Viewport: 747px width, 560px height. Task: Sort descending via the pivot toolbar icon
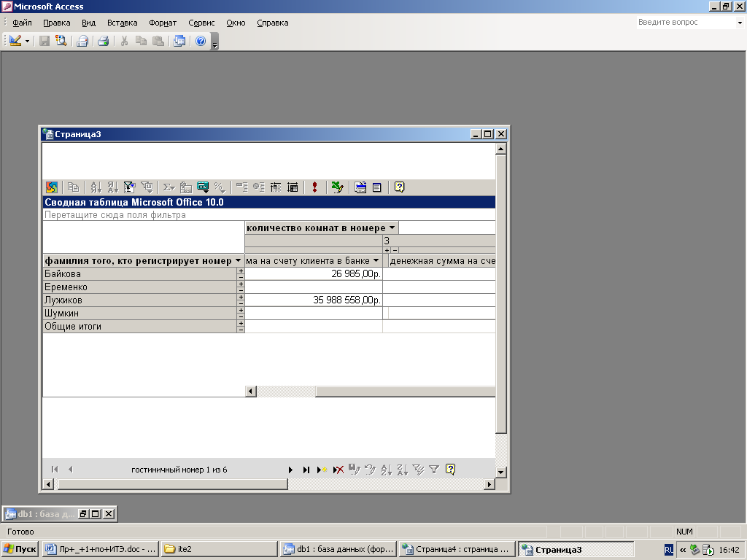coord(112,187)
